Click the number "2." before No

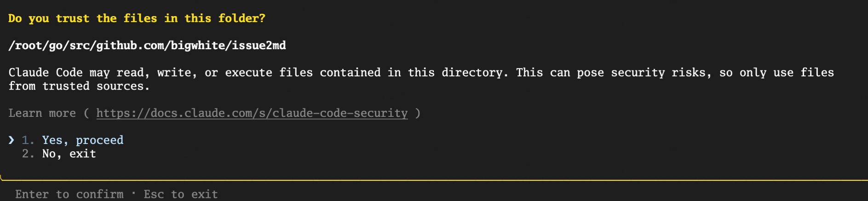click(28, 154)
